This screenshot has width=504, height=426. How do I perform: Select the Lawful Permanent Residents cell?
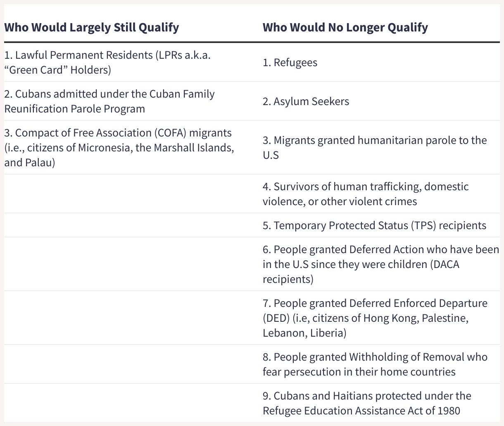[x=107, y=62]
